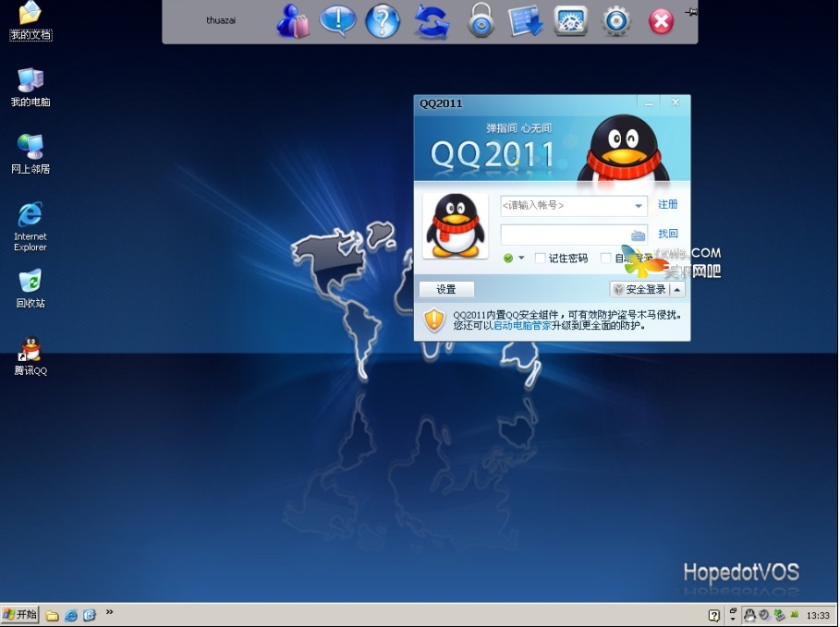Open the 我的电脑 desktop icon
The image size is (840, 627).
click(x=30, y=88)
